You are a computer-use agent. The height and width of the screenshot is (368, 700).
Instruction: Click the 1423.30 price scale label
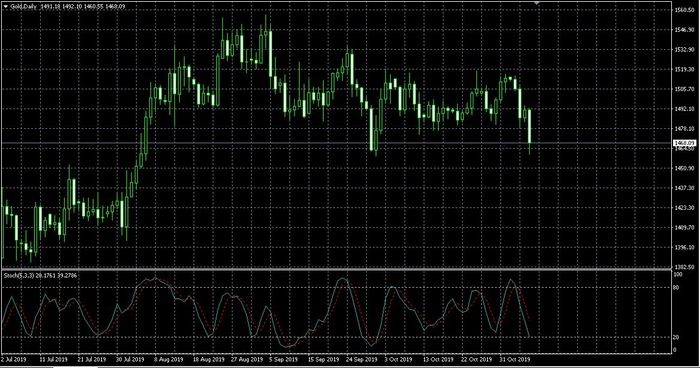coord(685,208)
